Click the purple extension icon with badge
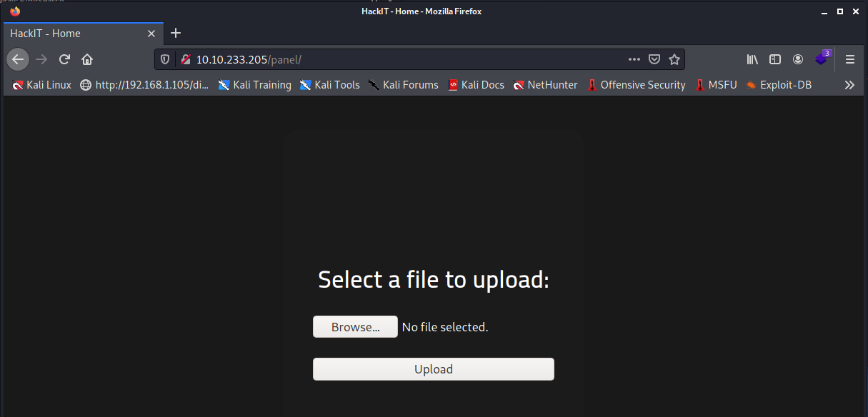 [822, 59]
